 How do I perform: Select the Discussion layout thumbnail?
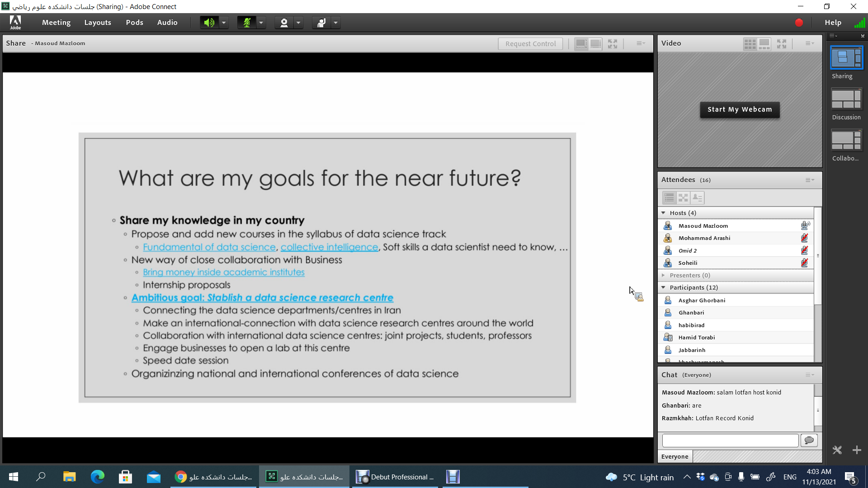pos(846,99)
